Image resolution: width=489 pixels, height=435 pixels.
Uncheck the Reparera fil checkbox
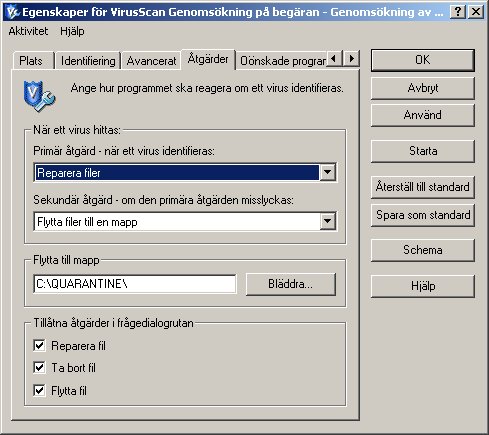pos(39,345)
